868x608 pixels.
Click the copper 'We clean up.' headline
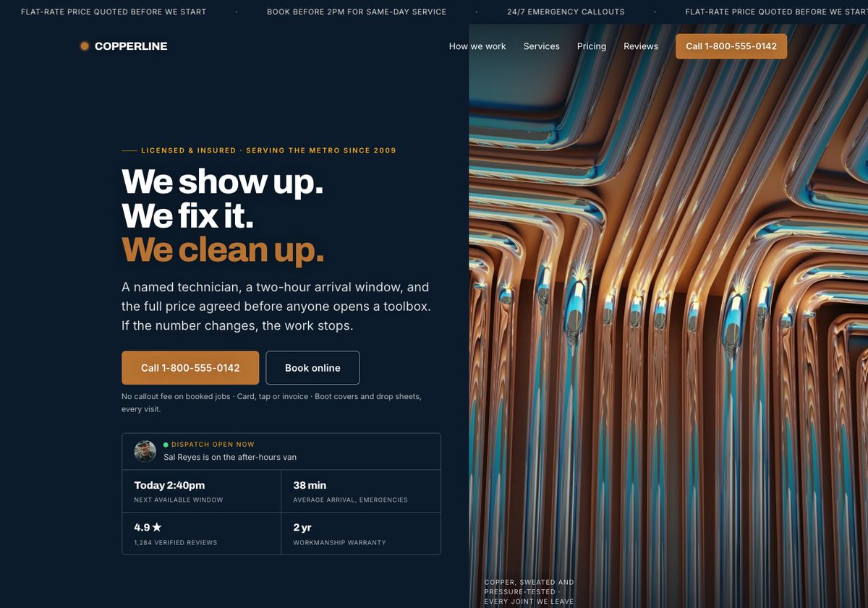(x=223, y=250)
